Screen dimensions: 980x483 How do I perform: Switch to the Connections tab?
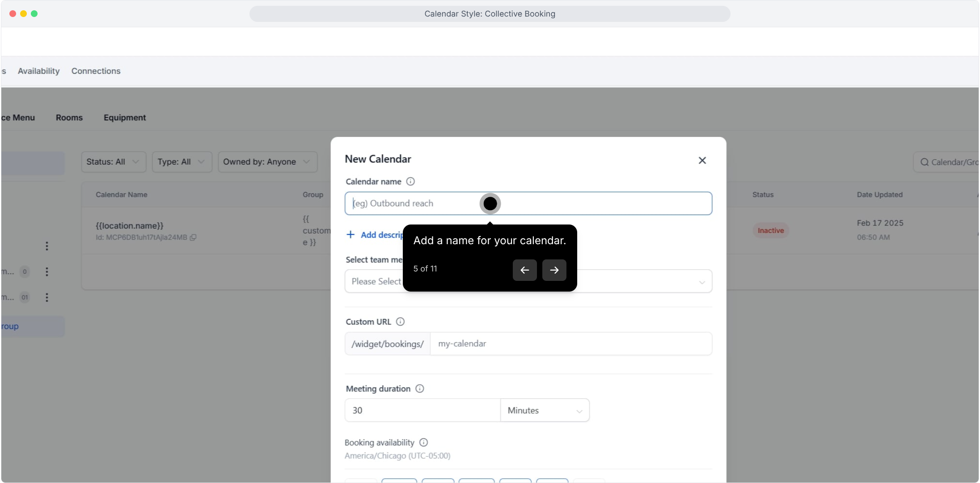point(96,71)
